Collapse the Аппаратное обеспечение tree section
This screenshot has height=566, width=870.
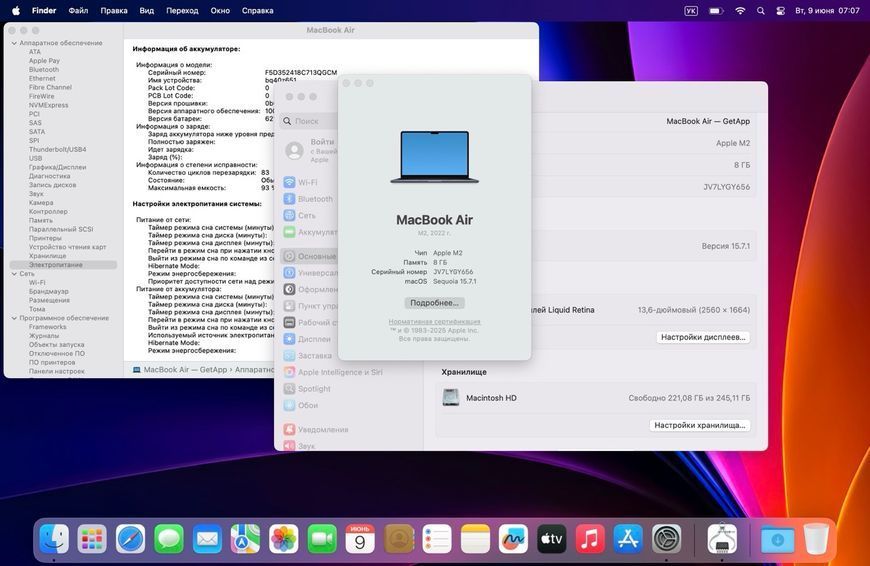[x=14, y=43]
